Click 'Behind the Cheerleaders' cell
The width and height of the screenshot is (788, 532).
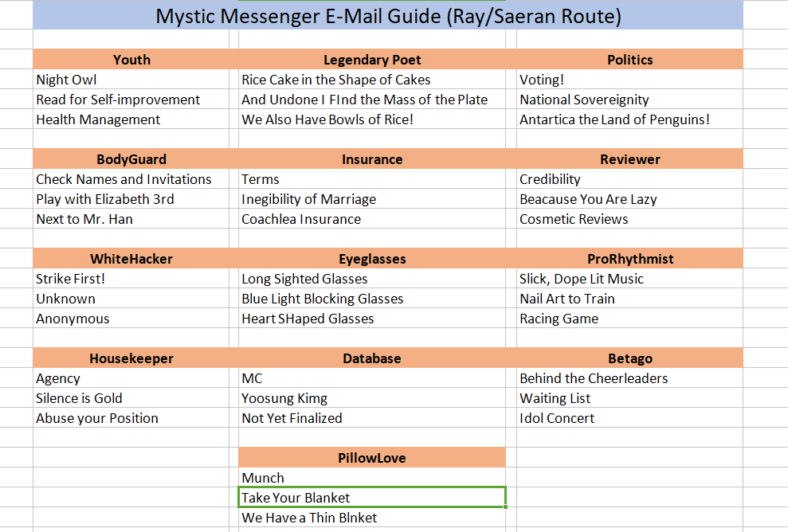coord(629,377)
